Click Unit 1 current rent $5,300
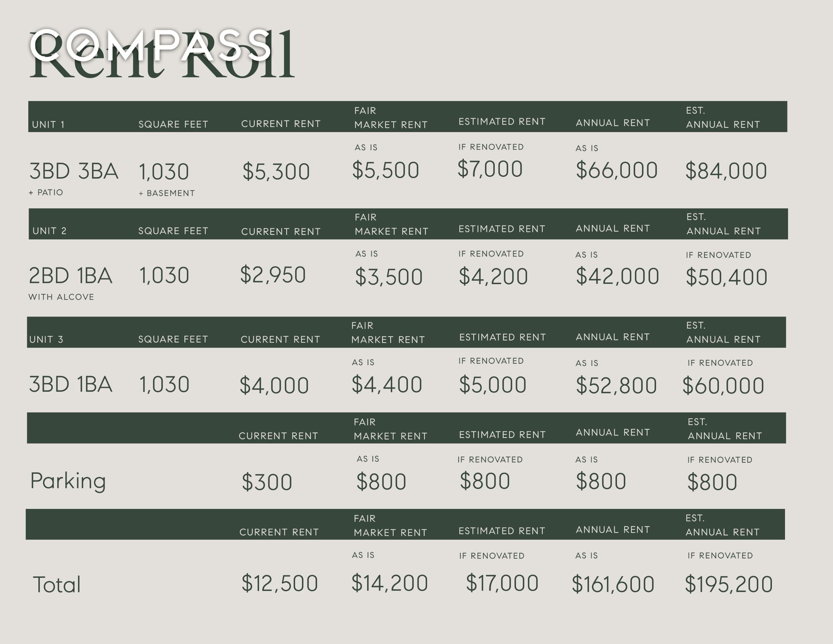Image resolution: width=833 pixels, height=644 pixels. click(276, 171)
